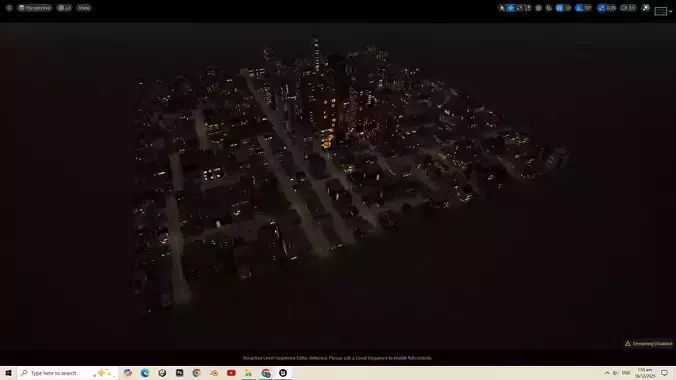
Task: Click the Streaming Disabled warning
Action: click(x=648, y=344)
